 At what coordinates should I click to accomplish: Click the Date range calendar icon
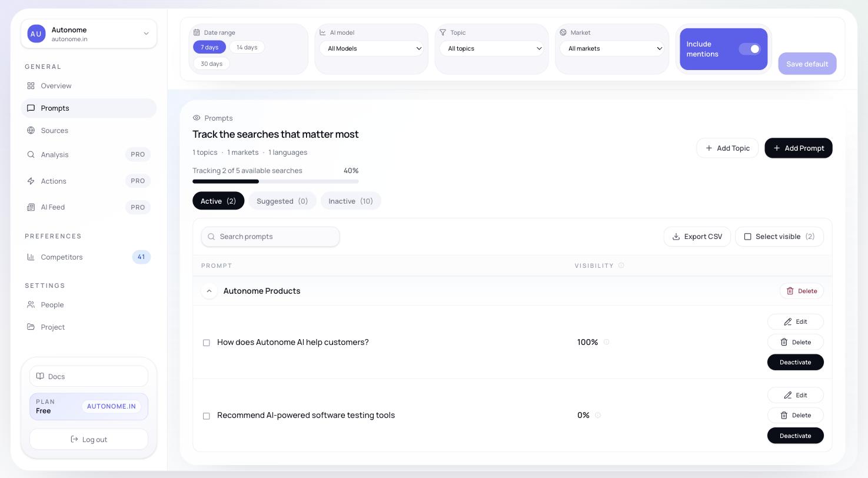tap(197, 32)
